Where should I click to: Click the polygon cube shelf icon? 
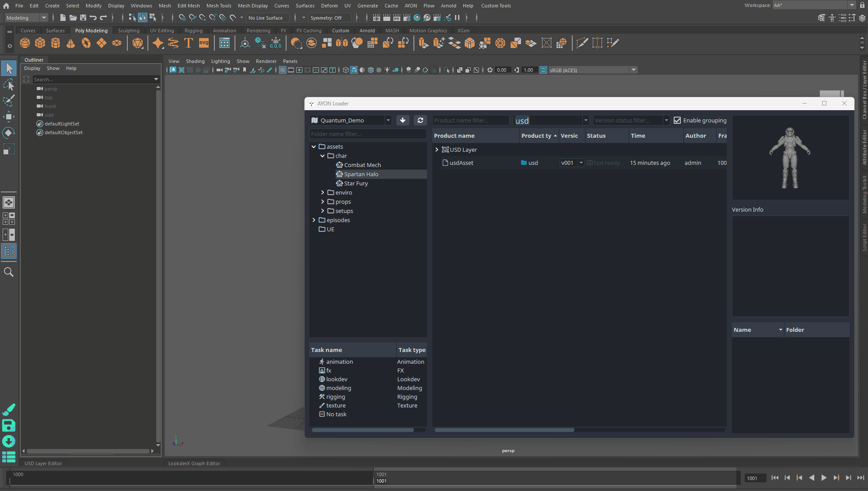(40, 43)
